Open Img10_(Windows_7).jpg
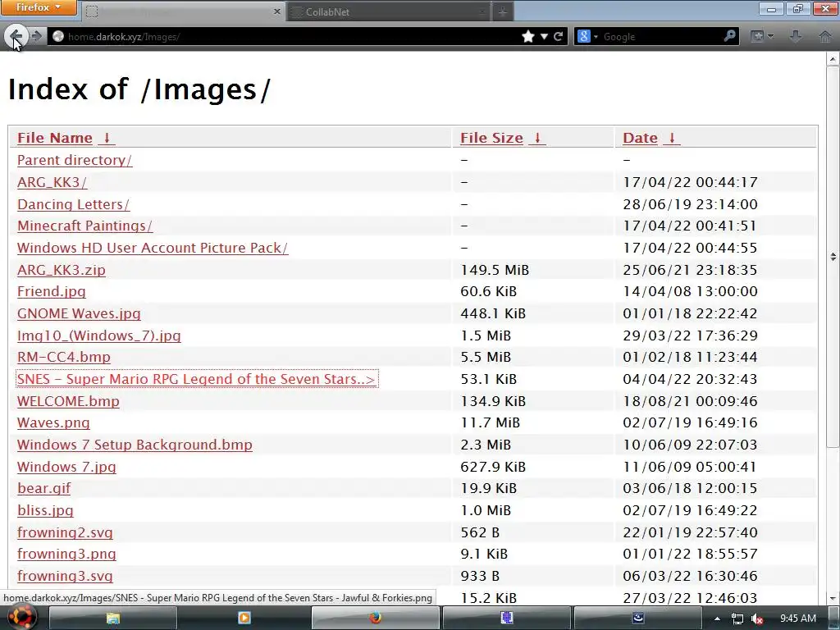 pyautogui.click(x=99, y=336)
